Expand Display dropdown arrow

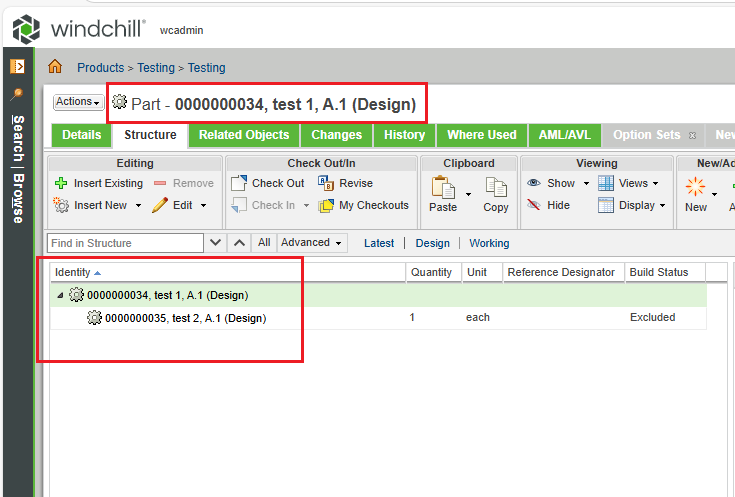coord(662,205)
